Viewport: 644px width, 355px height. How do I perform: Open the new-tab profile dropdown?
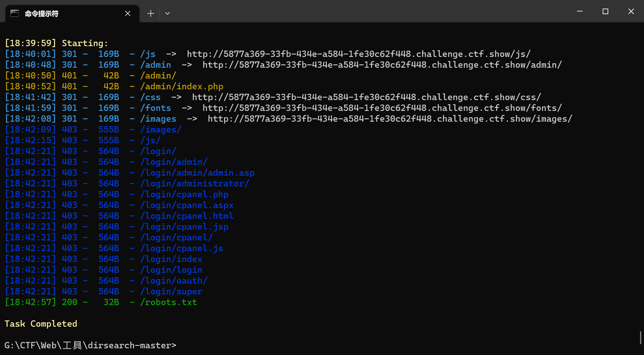[x=168, y=13]
